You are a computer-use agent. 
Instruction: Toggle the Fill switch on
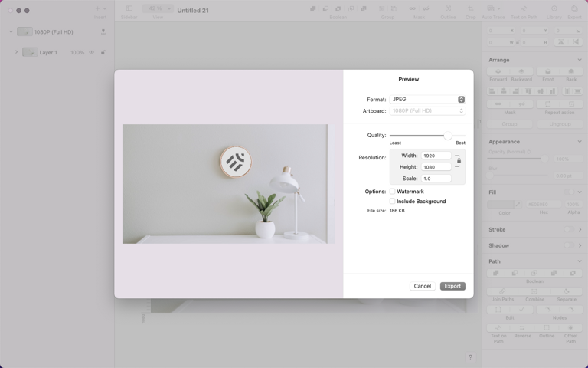570,192
